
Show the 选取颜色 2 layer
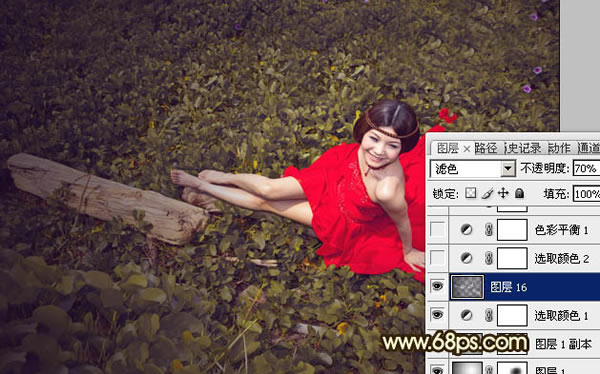tap(437, 258)
